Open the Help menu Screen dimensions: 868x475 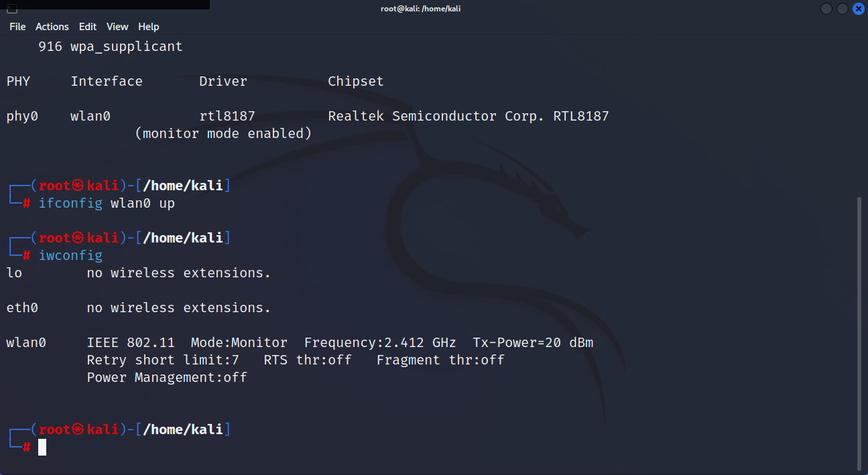(149, 27)
